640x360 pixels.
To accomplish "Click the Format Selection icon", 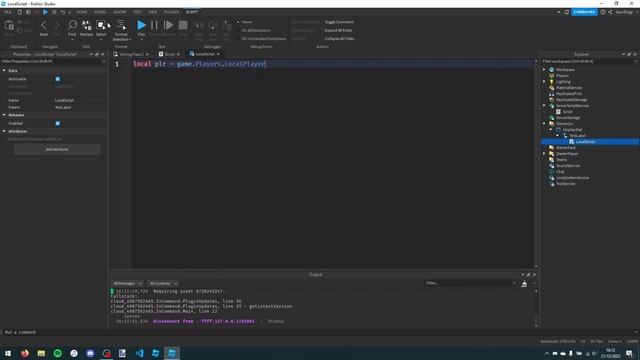I will tap(121, 25).
